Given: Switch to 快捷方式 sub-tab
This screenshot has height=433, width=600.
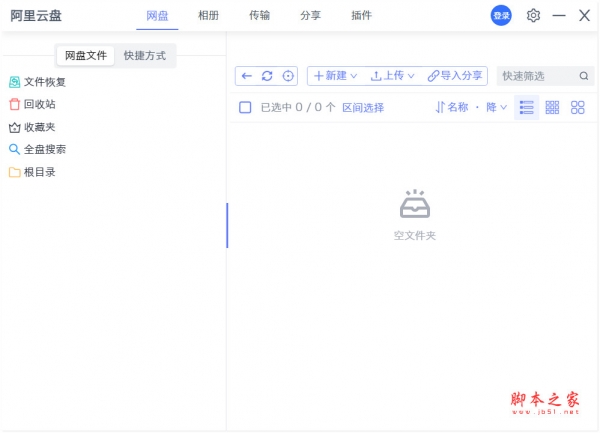Looking at the screenshot, I should pos(145,56).
